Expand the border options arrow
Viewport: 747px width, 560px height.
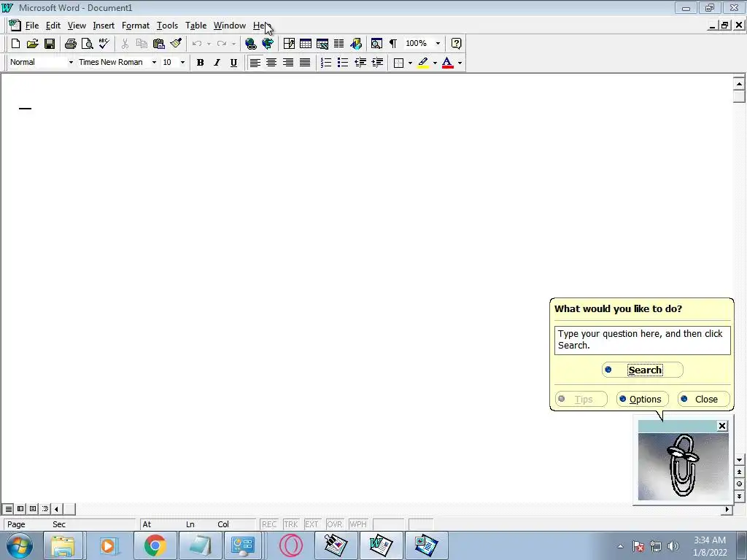click(410, 63)
